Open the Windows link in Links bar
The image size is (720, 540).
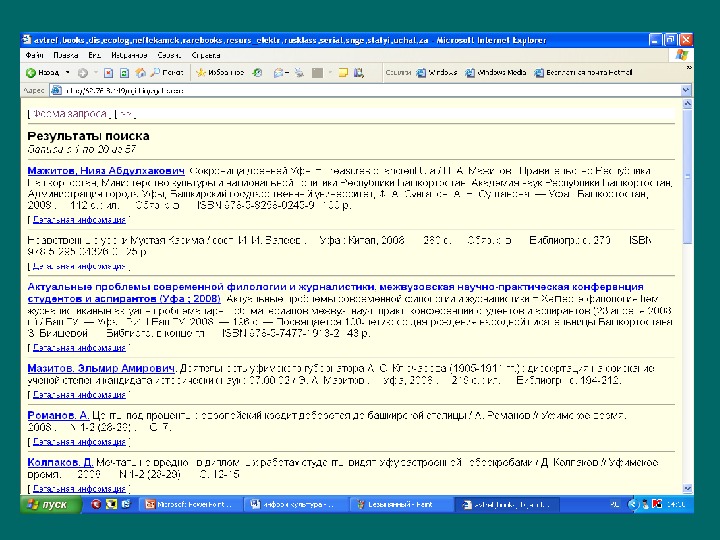437,73
